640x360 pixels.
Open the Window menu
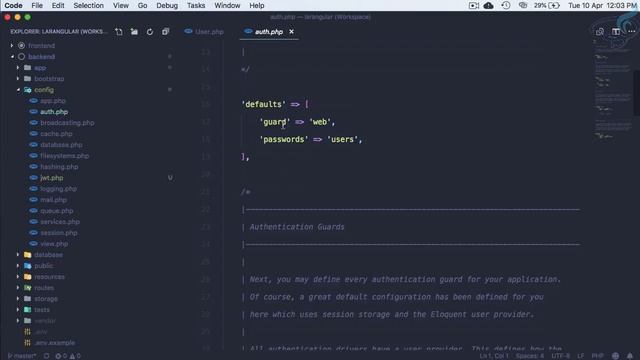(227, 5)
